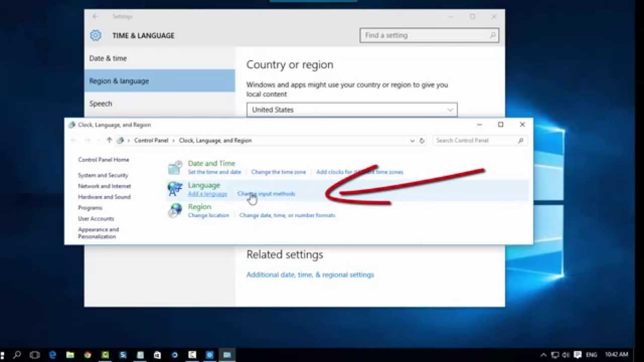
Task: Click Set the time and date
Action: click(214, 172)
